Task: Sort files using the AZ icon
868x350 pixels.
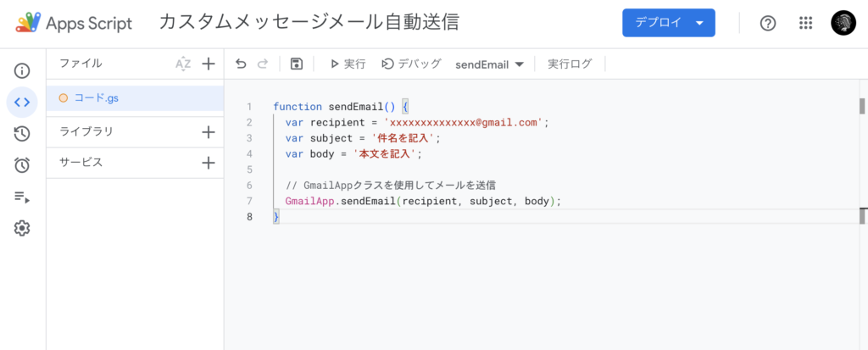Action: (x=183, y=64)
